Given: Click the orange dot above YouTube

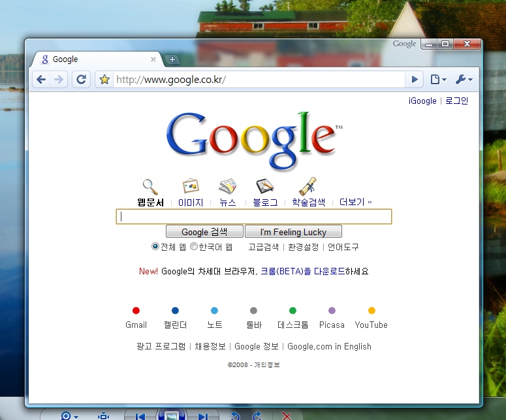Looking at the screenshot, I should tap(372, 310).
